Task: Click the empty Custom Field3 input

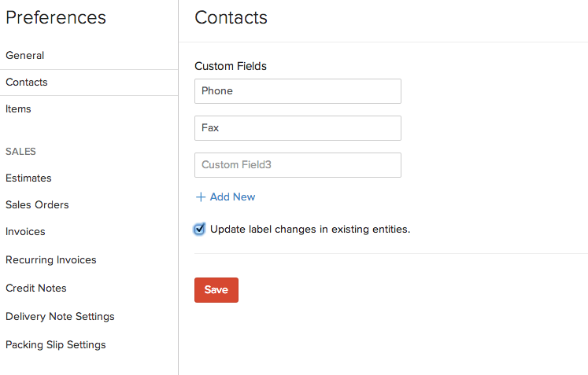Action: point(298,165)
